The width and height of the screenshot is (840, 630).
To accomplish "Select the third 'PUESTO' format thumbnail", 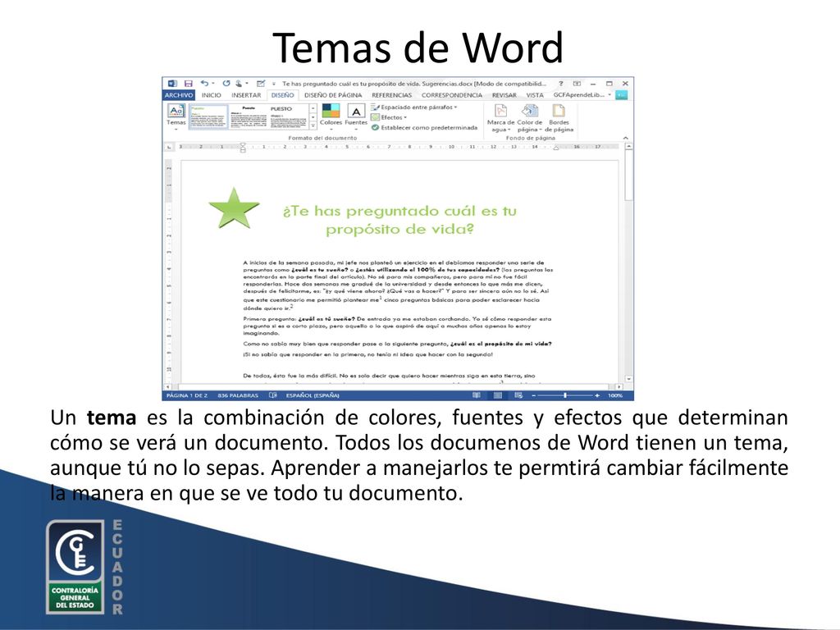I will pos(288,116).
